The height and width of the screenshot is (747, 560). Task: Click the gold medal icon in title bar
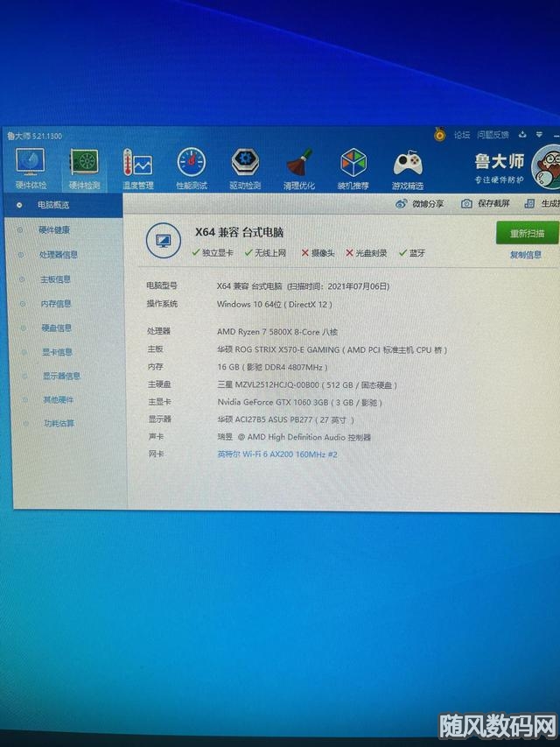pos(439,134)
